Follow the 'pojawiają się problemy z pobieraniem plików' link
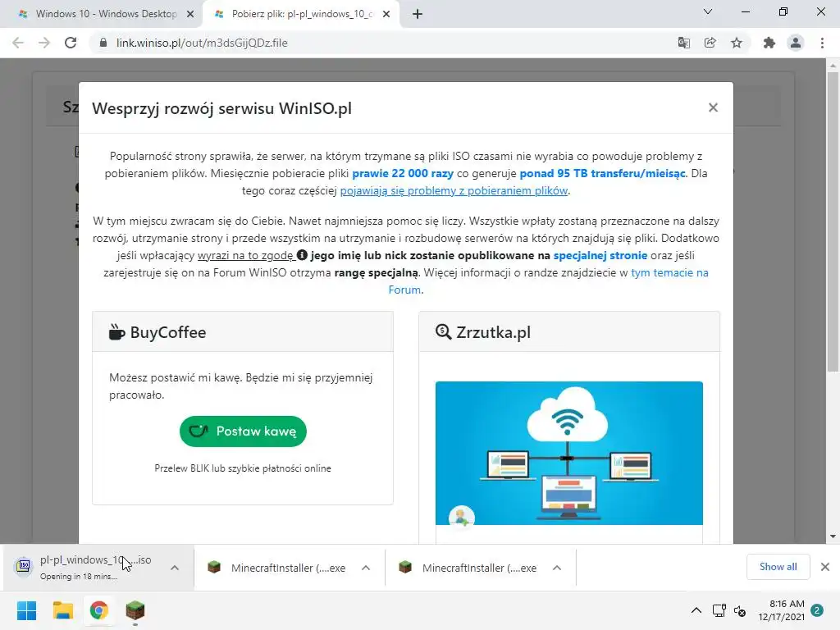The width and height of the screenshot is (840, 630). coord(454,190)
